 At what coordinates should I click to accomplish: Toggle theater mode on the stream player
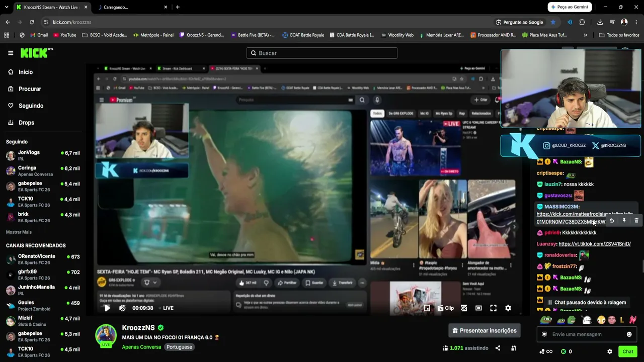click(478, 308)
